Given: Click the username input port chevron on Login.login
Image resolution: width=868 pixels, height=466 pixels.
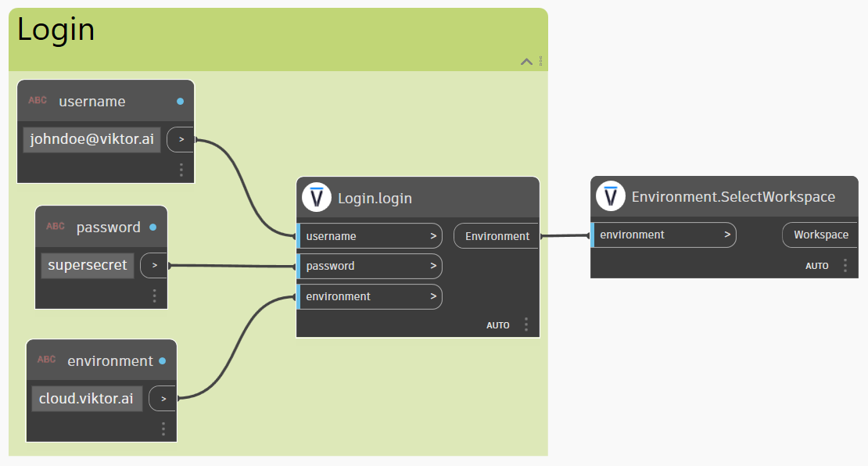Looking at the screenshot, I should click(433, 236).
